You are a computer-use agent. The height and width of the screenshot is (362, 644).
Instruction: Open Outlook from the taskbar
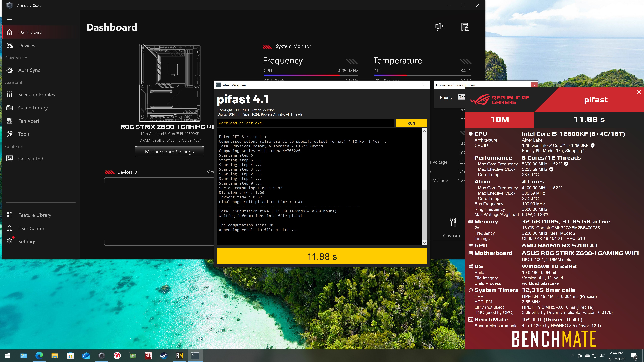pos(86,356)
